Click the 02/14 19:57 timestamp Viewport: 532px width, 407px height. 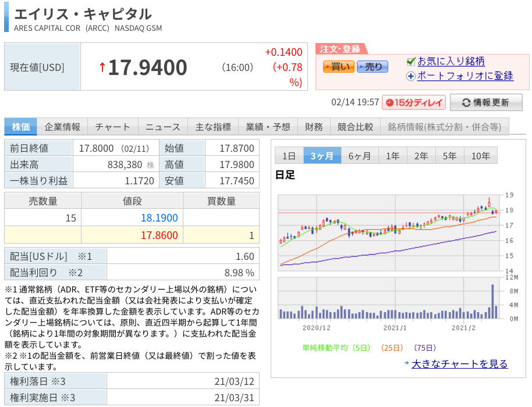[355, 102]
